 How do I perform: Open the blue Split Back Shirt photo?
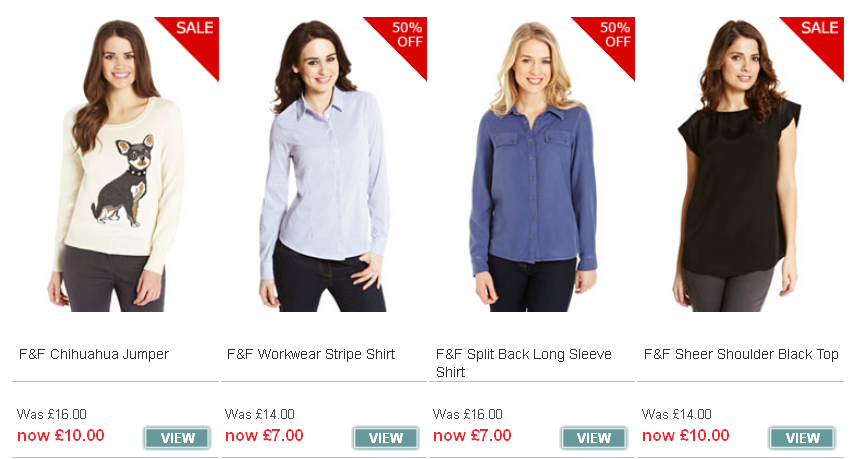click(x=533, y=165)
